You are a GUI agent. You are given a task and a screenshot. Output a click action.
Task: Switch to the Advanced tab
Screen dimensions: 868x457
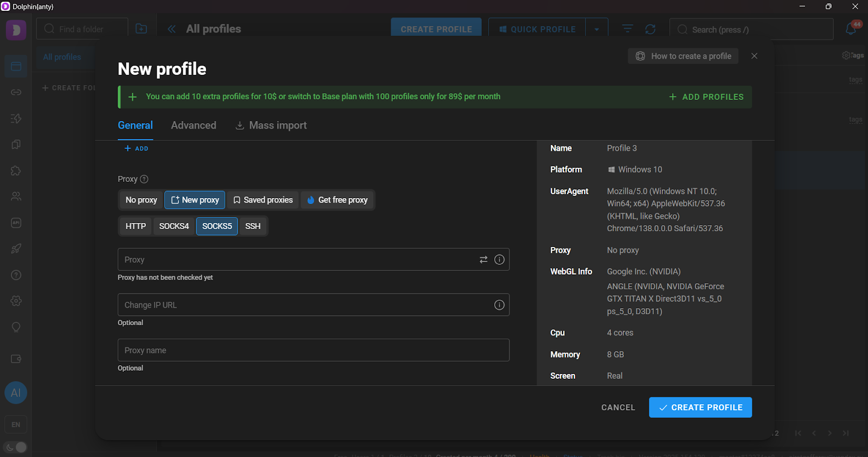tap(194, 125)
